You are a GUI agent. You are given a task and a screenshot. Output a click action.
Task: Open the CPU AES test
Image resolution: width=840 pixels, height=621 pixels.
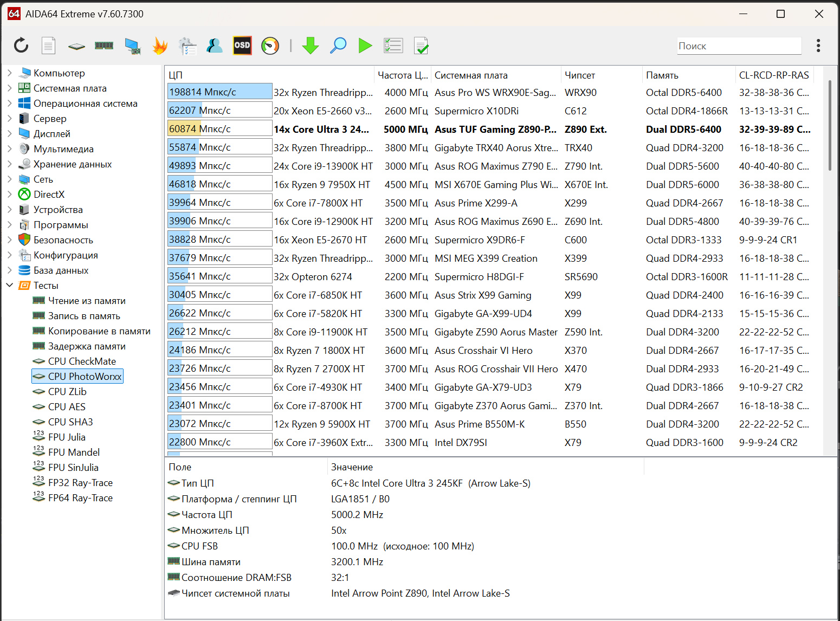(67, 406)
